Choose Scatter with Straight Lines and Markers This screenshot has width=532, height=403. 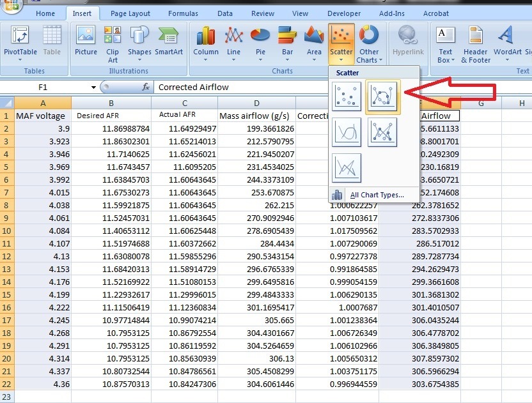point(382,132)
